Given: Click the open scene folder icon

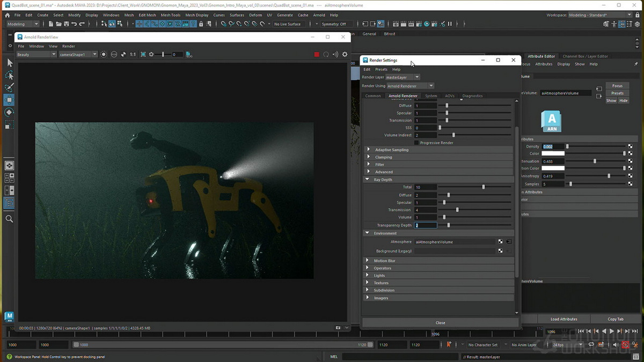Looking at the screenshot, I should (x=58, y=24).
